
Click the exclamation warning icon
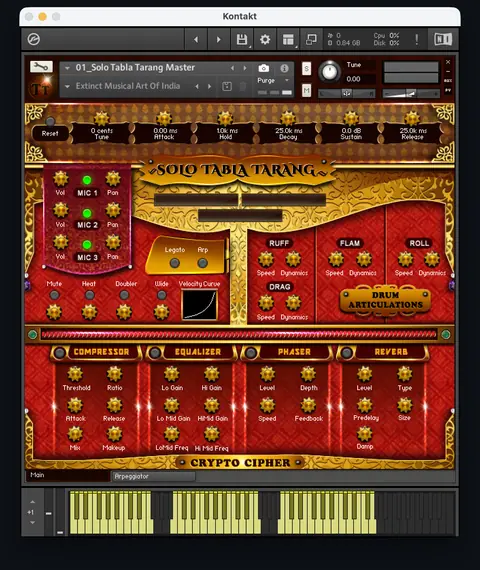coord(417,39)
